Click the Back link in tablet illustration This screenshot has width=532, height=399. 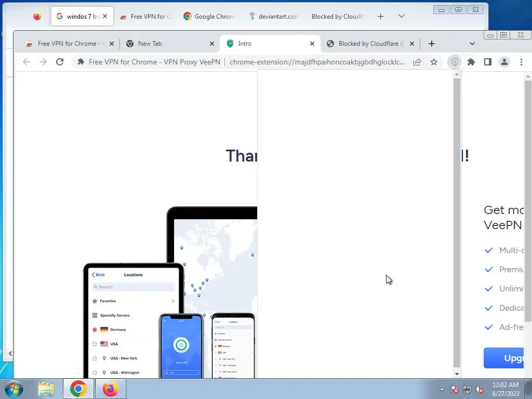coord(98,275)
